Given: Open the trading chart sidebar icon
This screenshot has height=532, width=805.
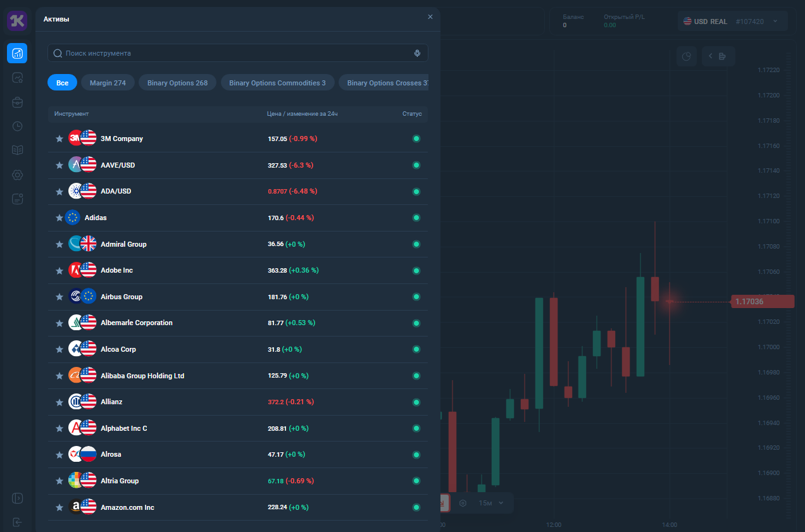Looking at the screenshot, I should click(17, 53).
